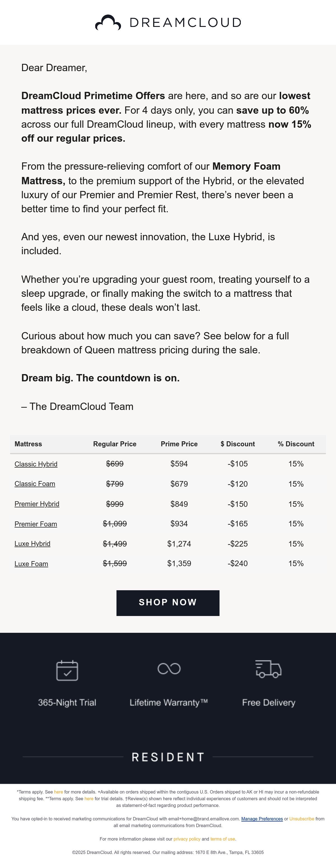Open Manage Preferences link
The width and height of the screenshot is (336, 868).
[x=262, y=819]
